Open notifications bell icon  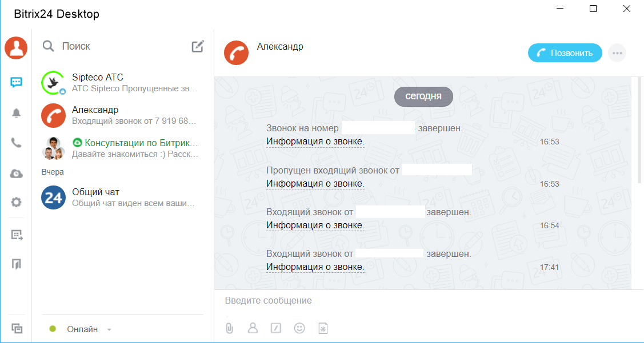point(16,113)
